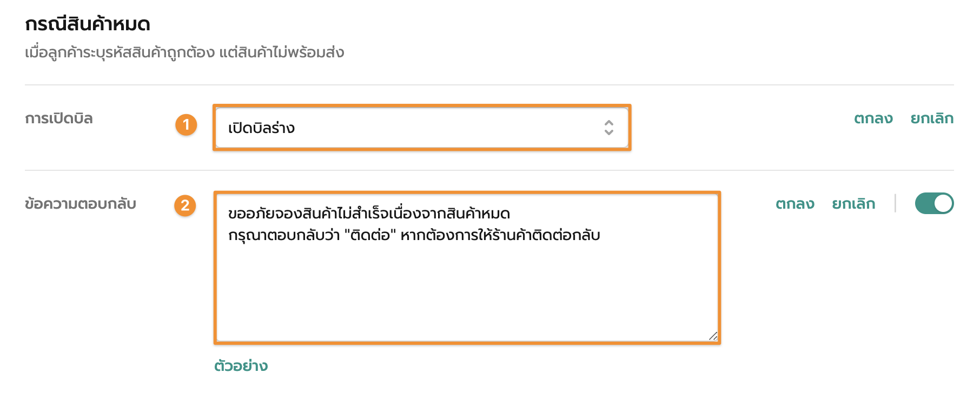The image size is (980, 399).
Task: Click blank area inside reply message textarea
Action: pyautogui.click(x=465, y=292)
